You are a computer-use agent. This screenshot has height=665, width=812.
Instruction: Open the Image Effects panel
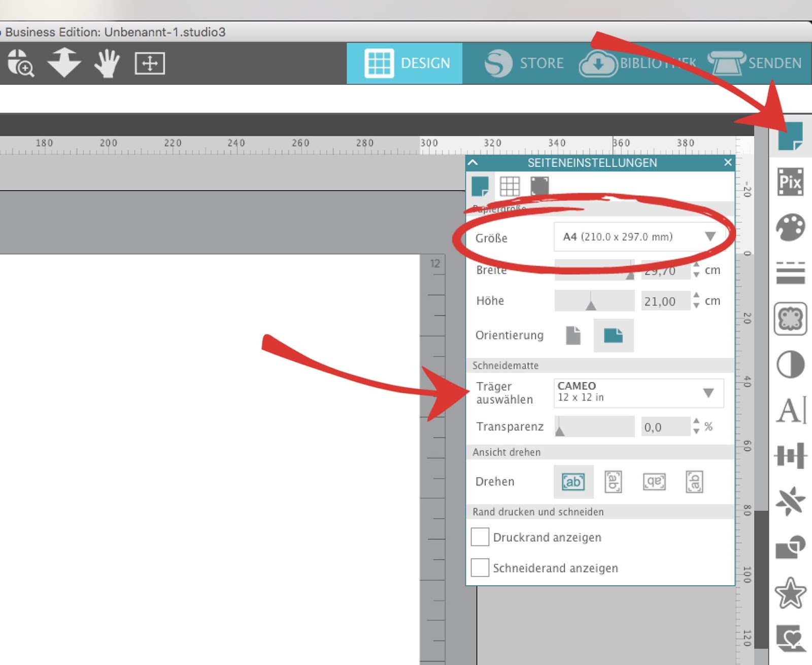(790, 319)
